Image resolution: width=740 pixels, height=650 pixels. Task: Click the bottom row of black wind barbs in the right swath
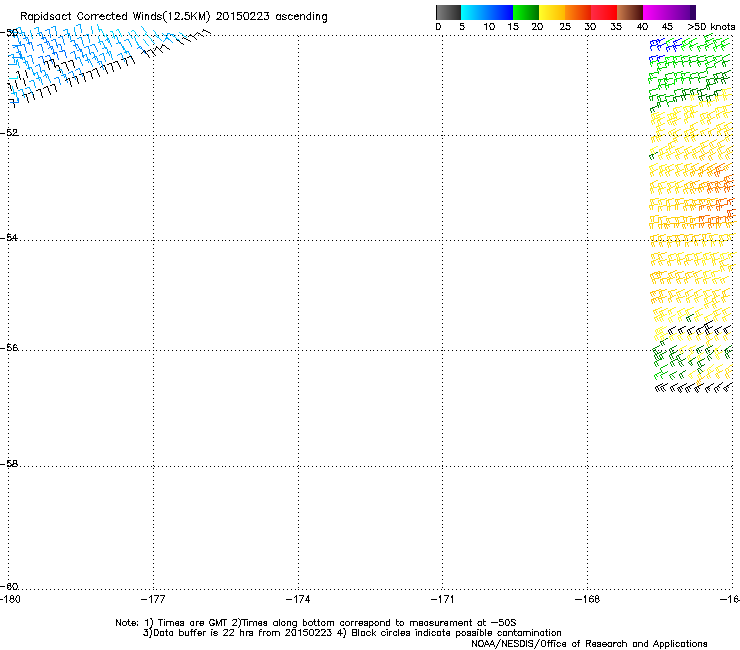[694, 388]
